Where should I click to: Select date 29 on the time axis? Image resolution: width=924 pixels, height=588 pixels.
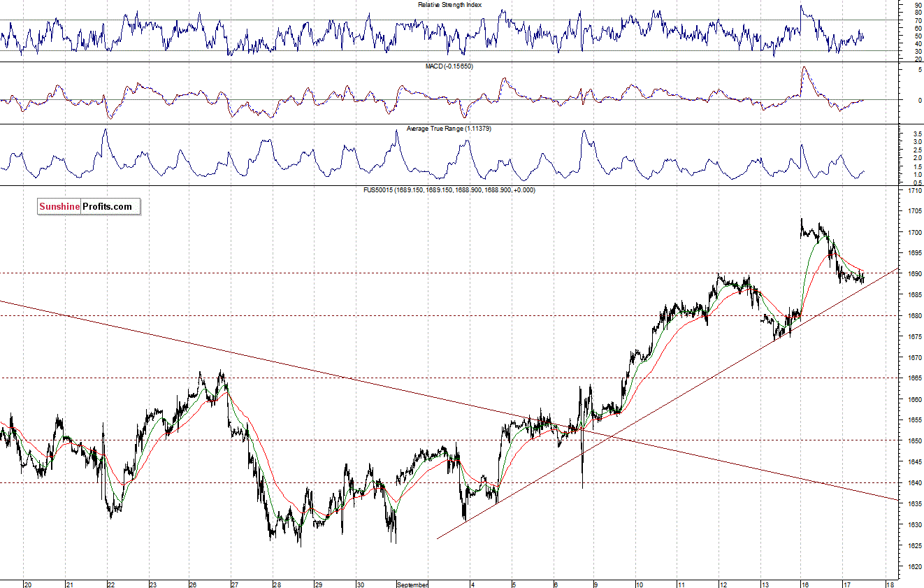[x=318, y=584]
